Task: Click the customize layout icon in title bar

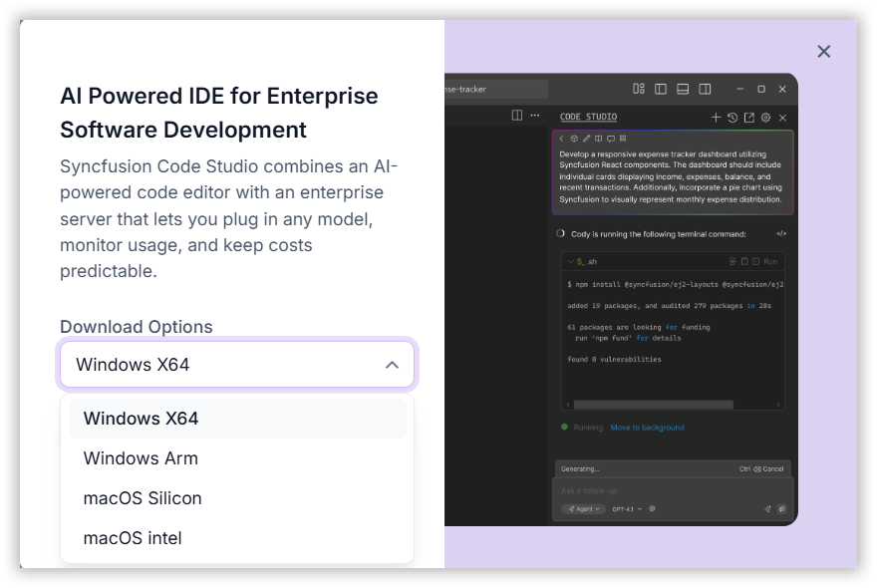Action: click(639, 89)
